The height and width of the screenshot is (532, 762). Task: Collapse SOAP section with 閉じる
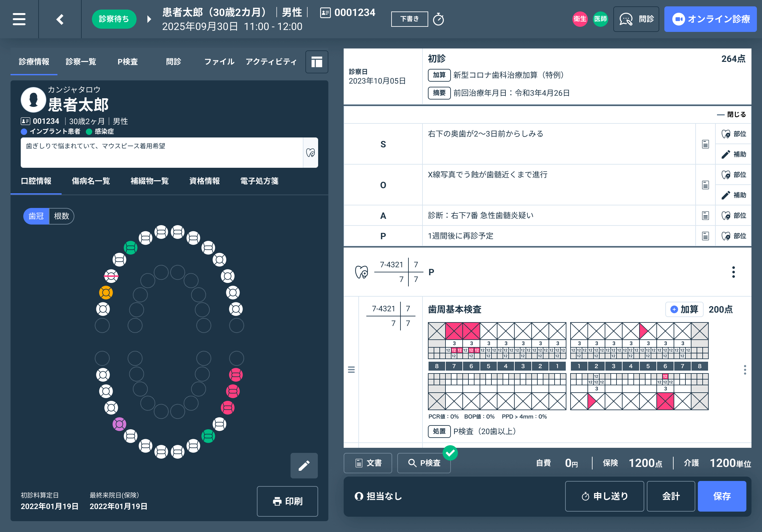[731, 115]
